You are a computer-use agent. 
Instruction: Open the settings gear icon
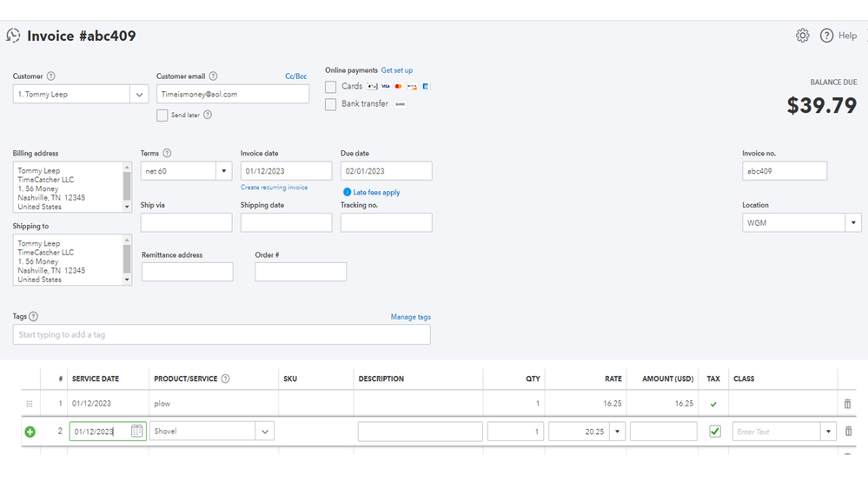click(802, 36)
